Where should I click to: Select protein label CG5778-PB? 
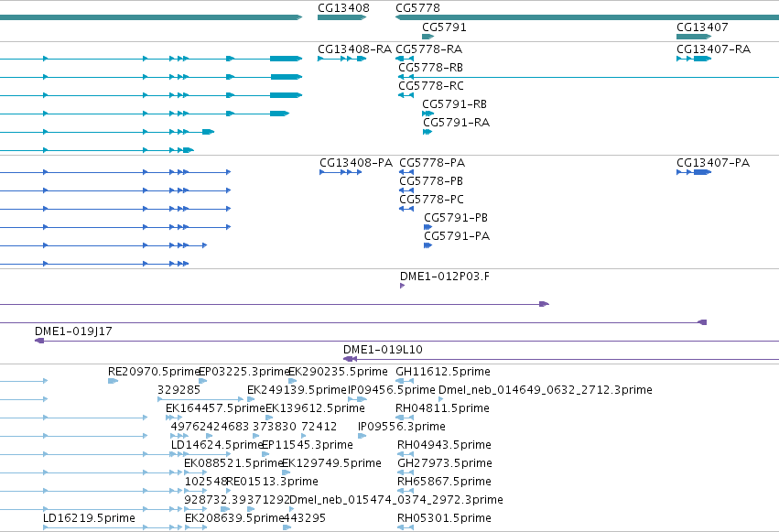point(431,181)
